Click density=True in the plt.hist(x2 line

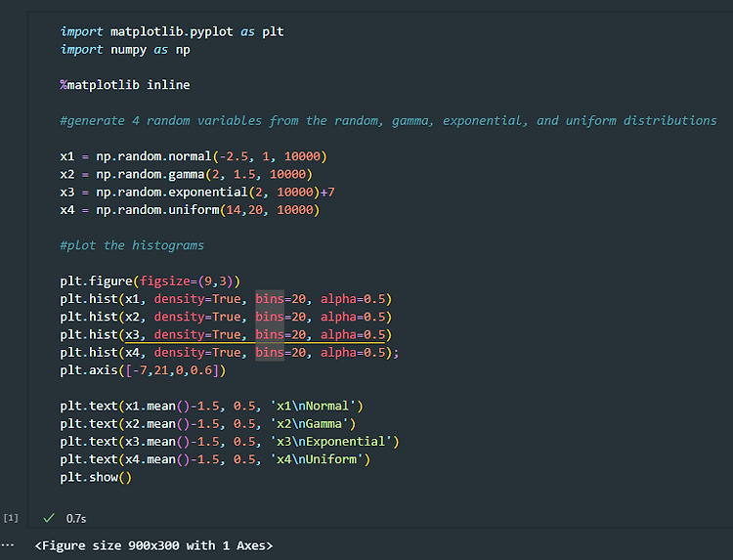point(196,317)
